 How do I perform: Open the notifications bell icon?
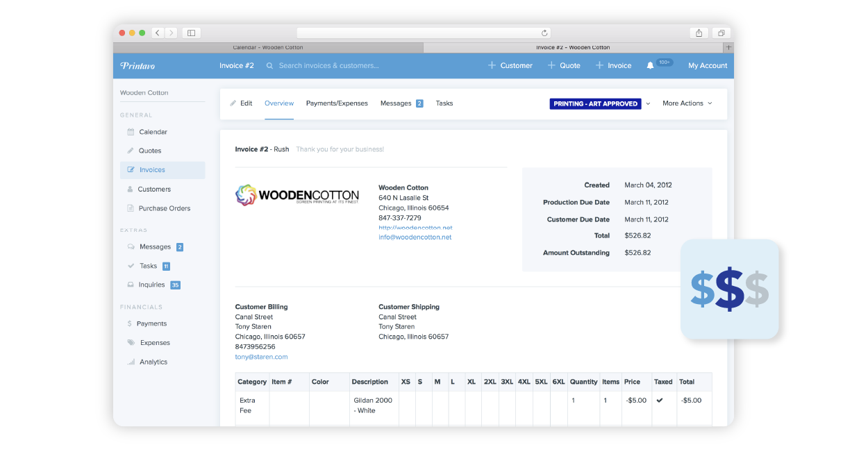coord(650,65)
